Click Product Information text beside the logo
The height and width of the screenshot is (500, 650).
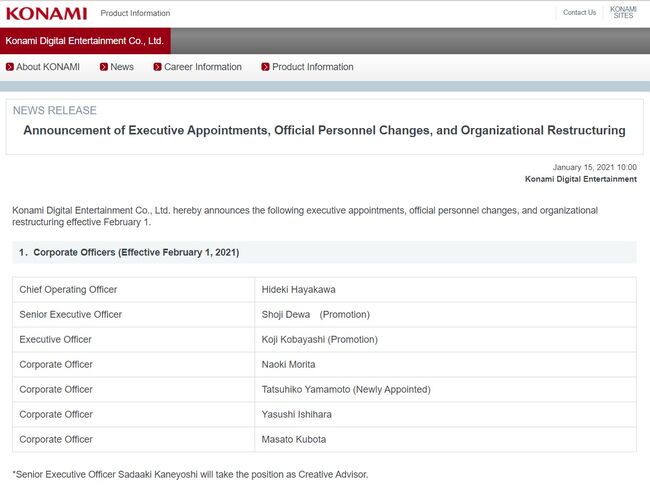pyautogui.click(x=135, y=13)
